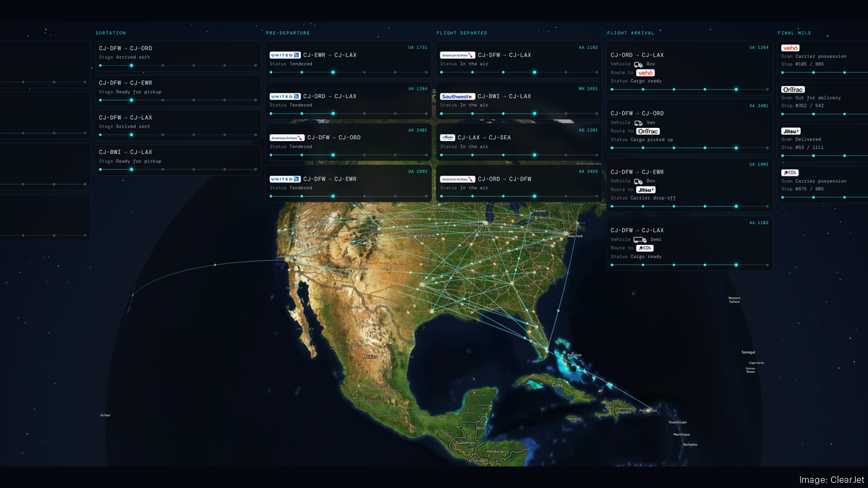Click the Box truck icon in the CJ-ORD → CJ-LAX arrival card
This screenshot has width=868, height=488.
(639, 64)
